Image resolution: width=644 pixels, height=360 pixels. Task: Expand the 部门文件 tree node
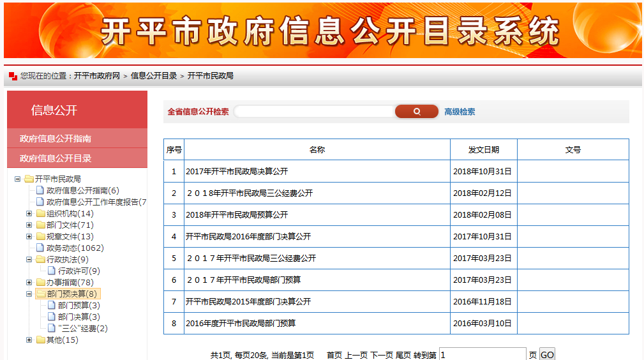click(29, 225)
